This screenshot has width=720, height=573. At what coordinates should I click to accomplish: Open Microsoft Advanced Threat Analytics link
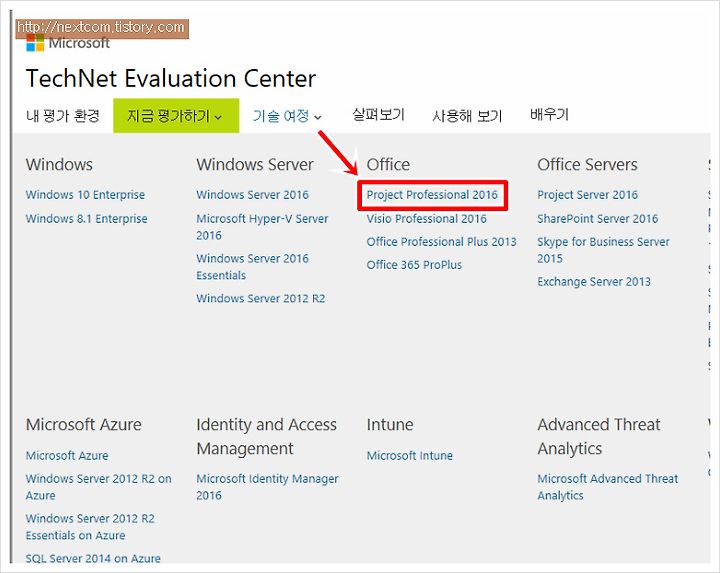[608, 487]
